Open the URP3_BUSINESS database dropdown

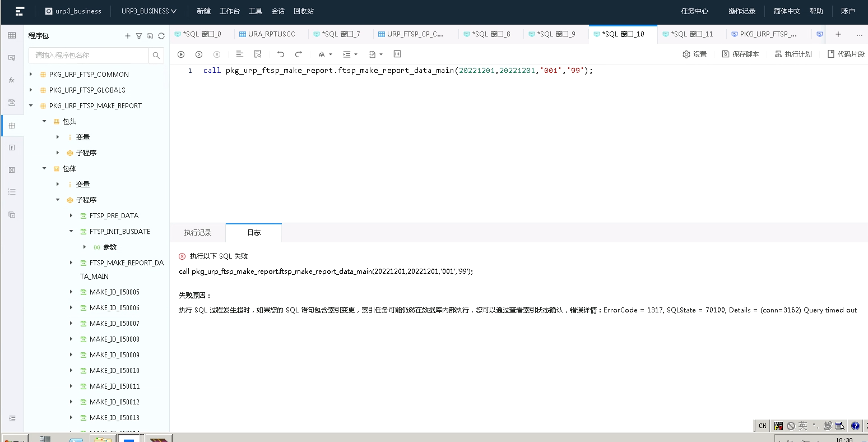[x=149, y=11]
